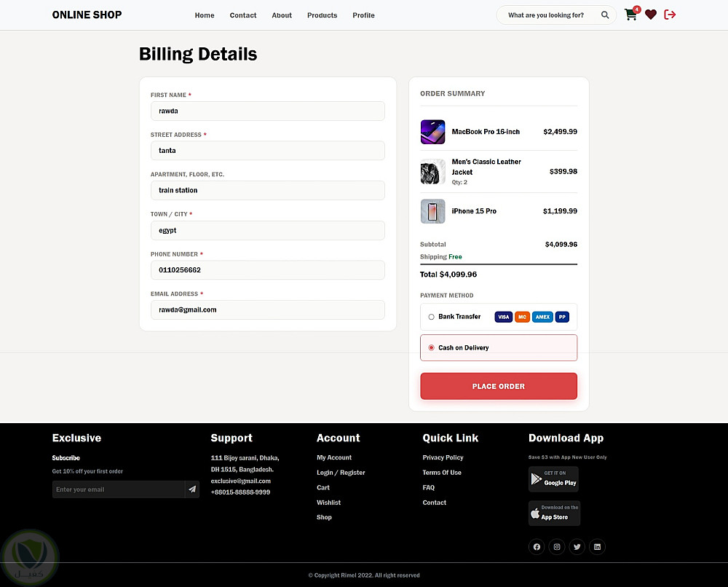Click the exclusive@gmail.com support email
Image resolution: width=728 pixels, height=587 pixels.
click(x=240, y=481)
